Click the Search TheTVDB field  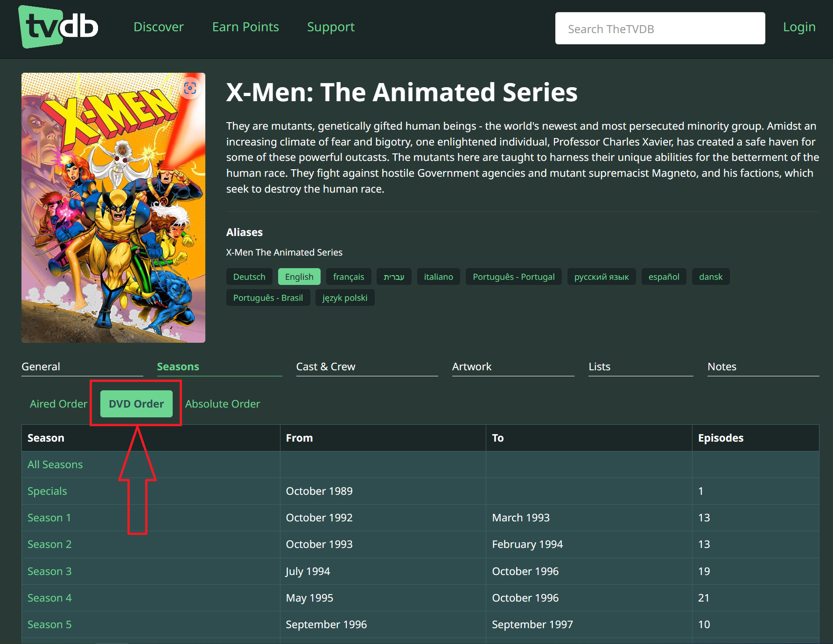[660, 28]
